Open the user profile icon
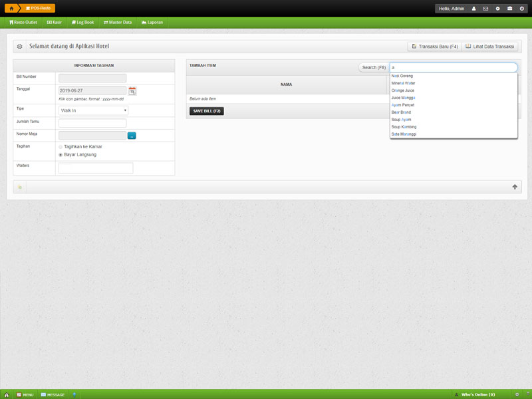The height and width of the screenshot is (399, 532). (x=473, y=9)
